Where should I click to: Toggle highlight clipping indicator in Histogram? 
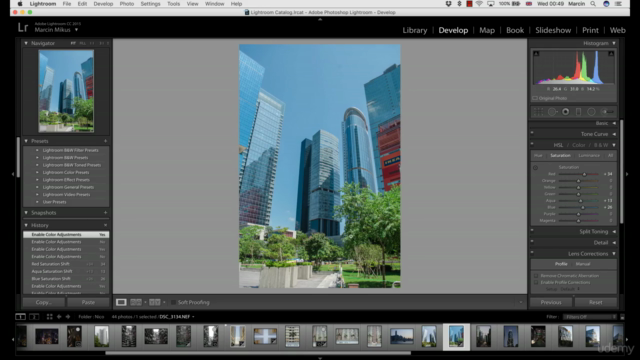611,53
